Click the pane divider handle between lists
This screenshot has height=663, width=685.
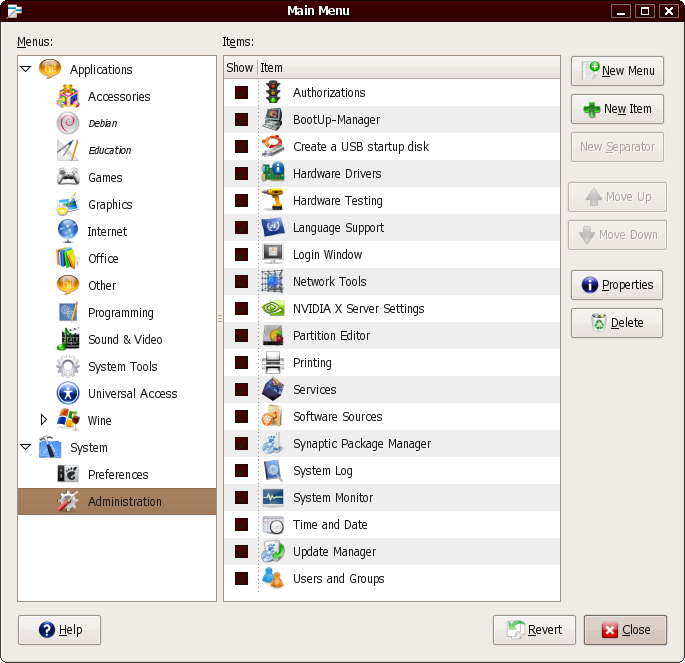pos(220,319)
